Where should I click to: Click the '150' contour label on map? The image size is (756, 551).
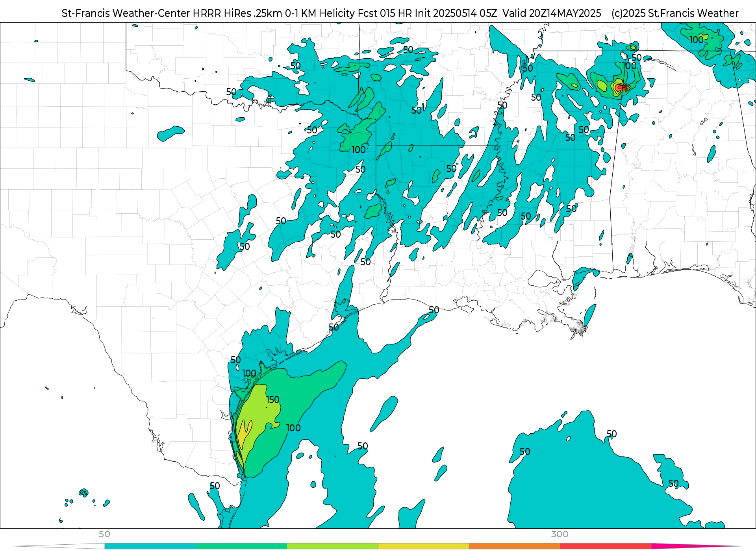tap(272, 400)
